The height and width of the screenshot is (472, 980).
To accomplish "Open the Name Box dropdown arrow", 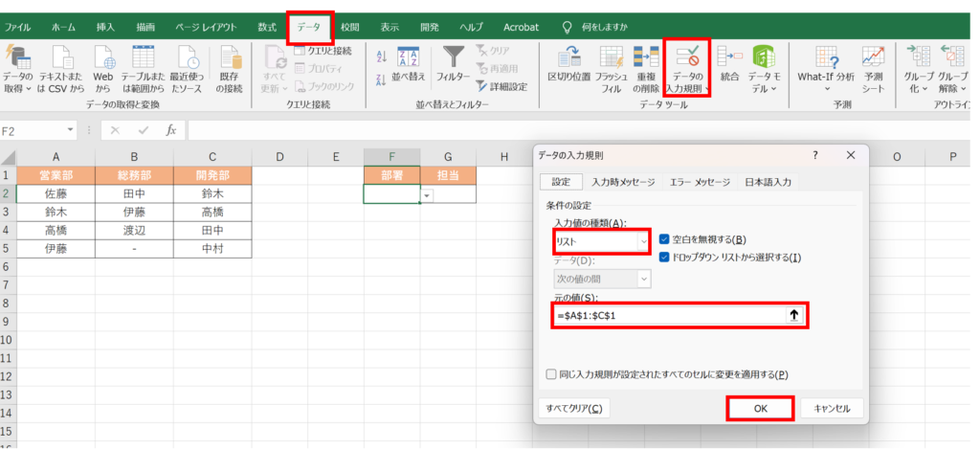I will (x=71, y=129).
